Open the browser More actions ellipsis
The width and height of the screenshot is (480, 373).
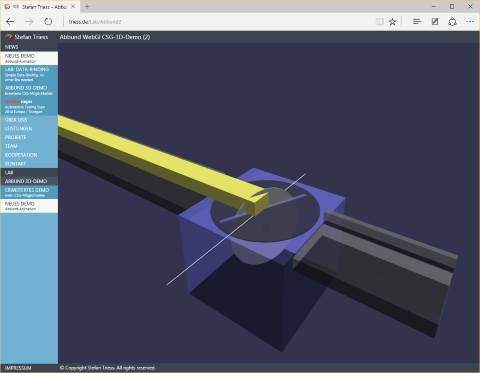[470, 22]
